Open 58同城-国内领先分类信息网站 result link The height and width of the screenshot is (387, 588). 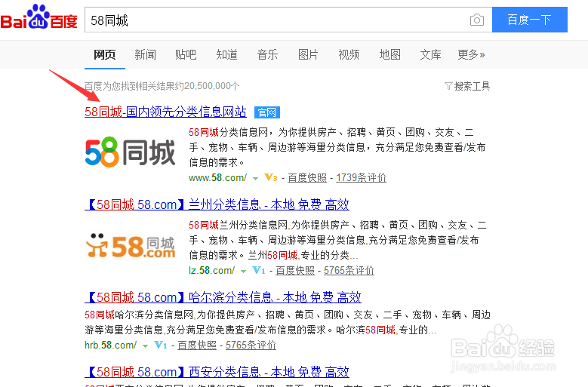click(x=165, y=112)
